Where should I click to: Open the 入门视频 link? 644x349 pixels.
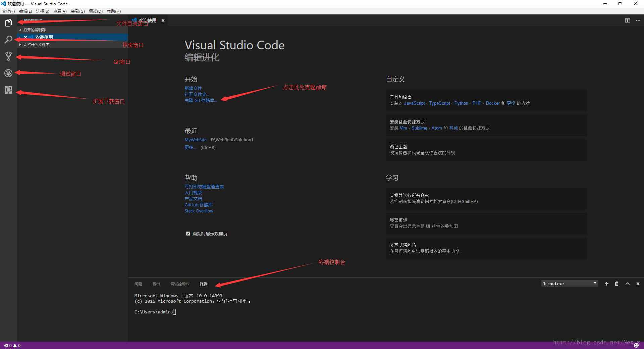pyautogui.click(x=193, y=193)
